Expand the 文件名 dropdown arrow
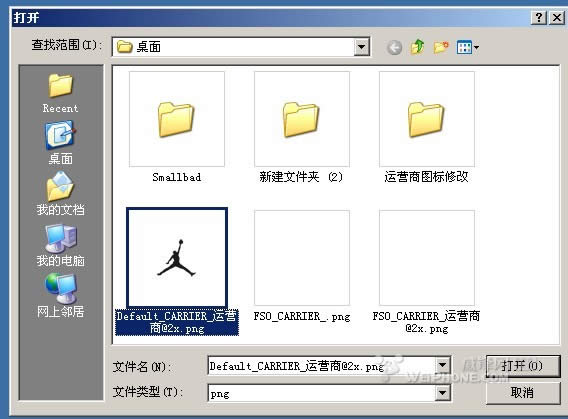This screenshot has height=419, width=568. [442, 365]
